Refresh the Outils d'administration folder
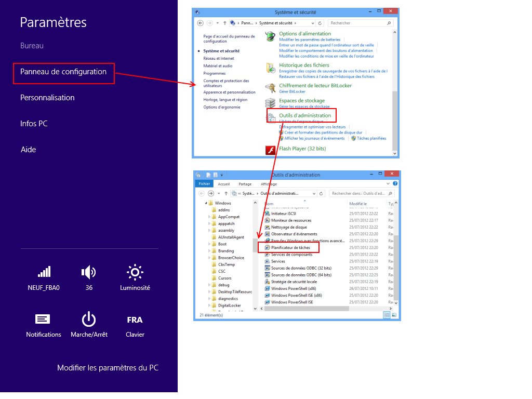 click(321, 193)
